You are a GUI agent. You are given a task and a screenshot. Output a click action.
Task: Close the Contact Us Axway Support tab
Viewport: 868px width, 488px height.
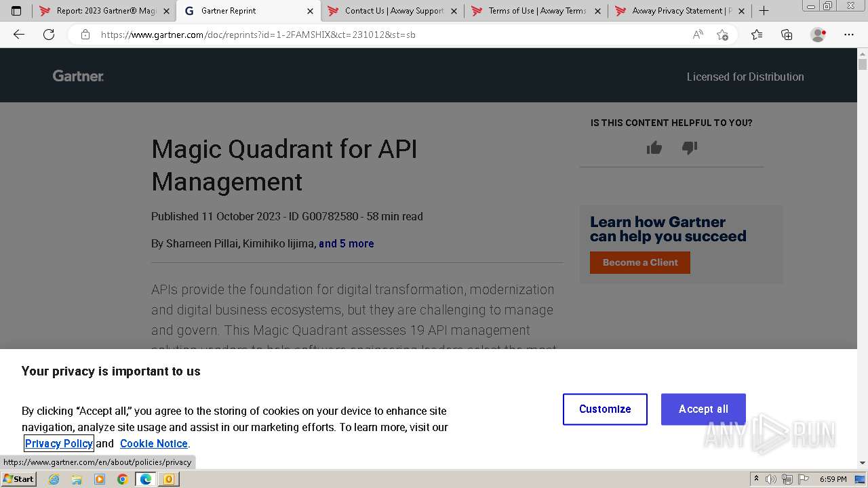[454, 11]
